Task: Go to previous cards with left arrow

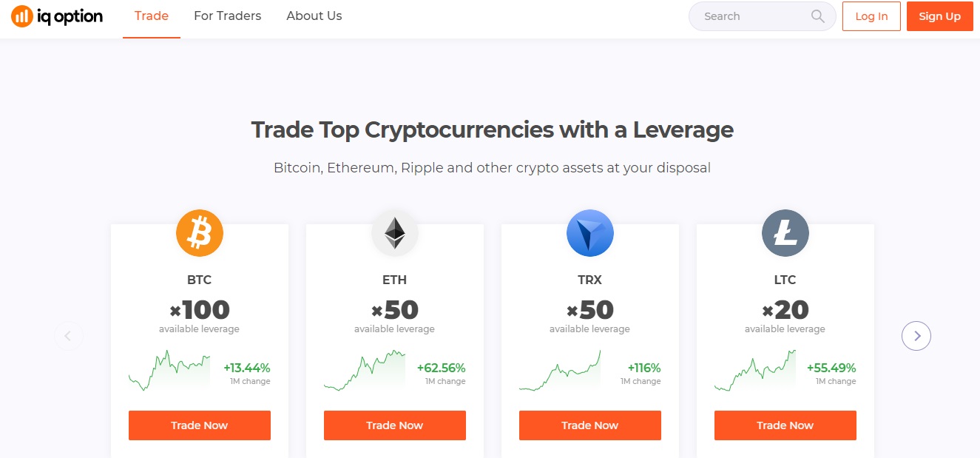Action: click(69, 336)
